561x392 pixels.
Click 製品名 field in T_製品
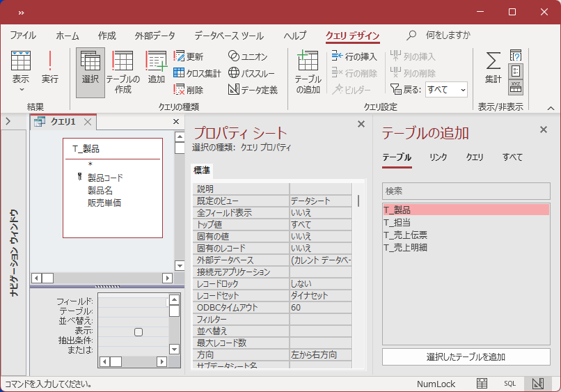[x=100, y=190]
